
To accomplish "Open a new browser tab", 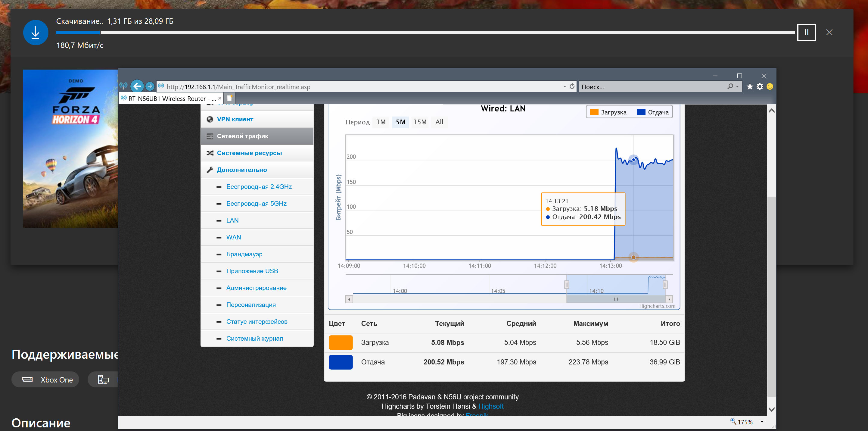I will 230,98.
